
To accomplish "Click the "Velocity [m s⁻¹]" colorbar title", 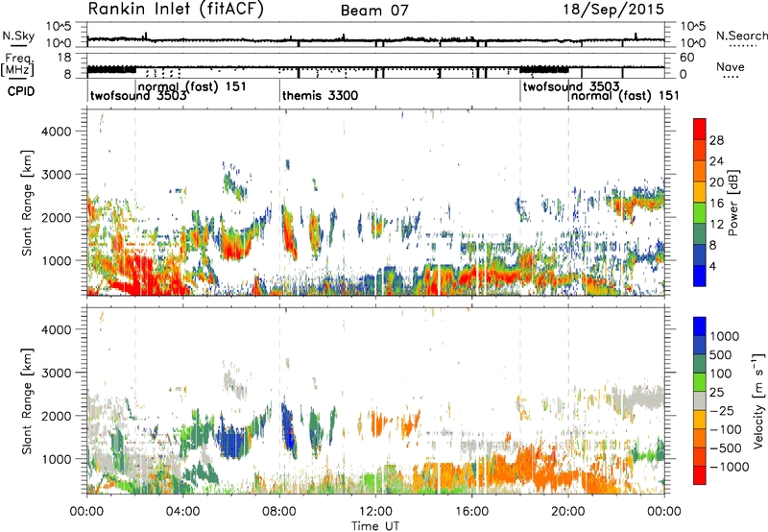I will pyautogui.click(x=758, y=400).
